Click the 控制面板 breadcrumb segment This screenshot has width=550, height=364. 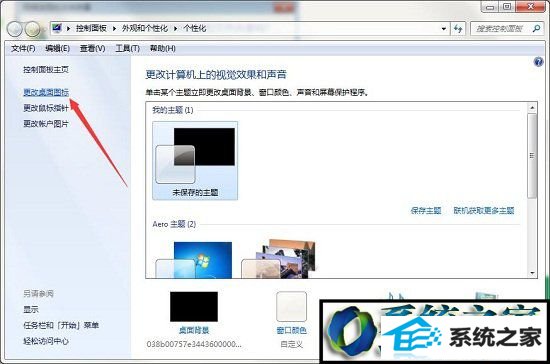click(91, 28)
